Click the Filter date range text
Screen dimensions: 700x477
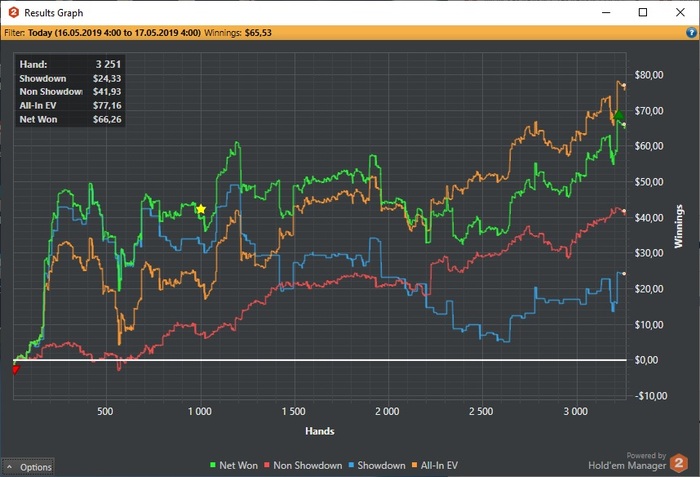point(114,33)
